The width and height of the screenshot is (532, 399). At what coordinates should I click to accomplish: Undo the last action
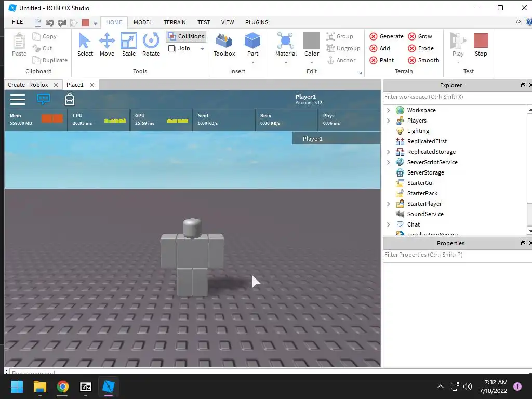pos(49,23)
